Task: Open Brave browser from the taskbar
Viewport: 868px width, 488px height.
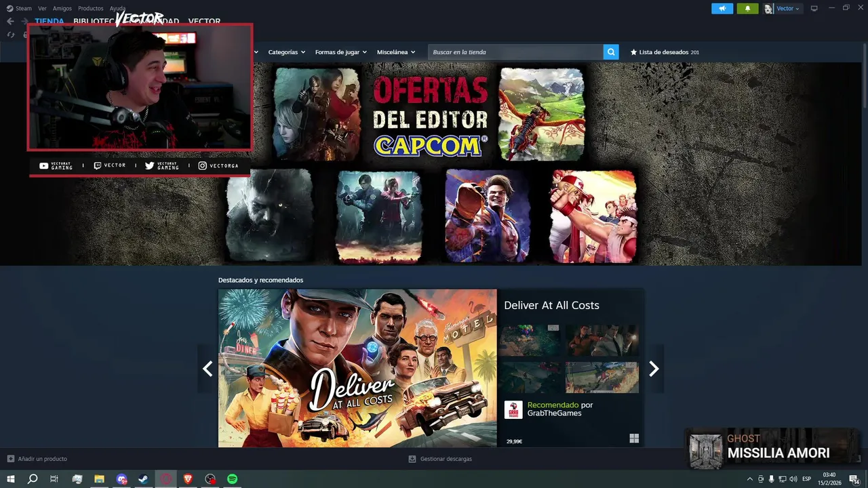Action: point(188,479)
